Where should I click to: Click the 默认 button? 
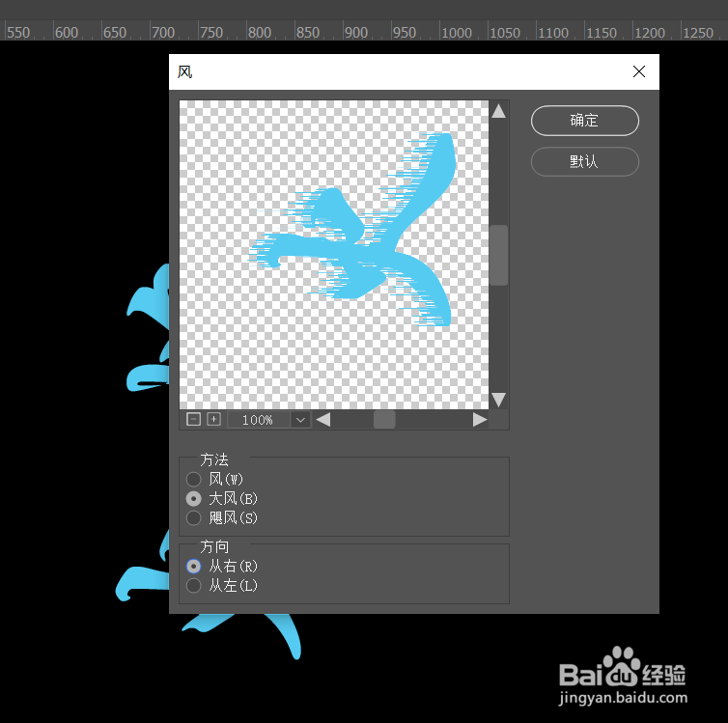pos(584,161)
